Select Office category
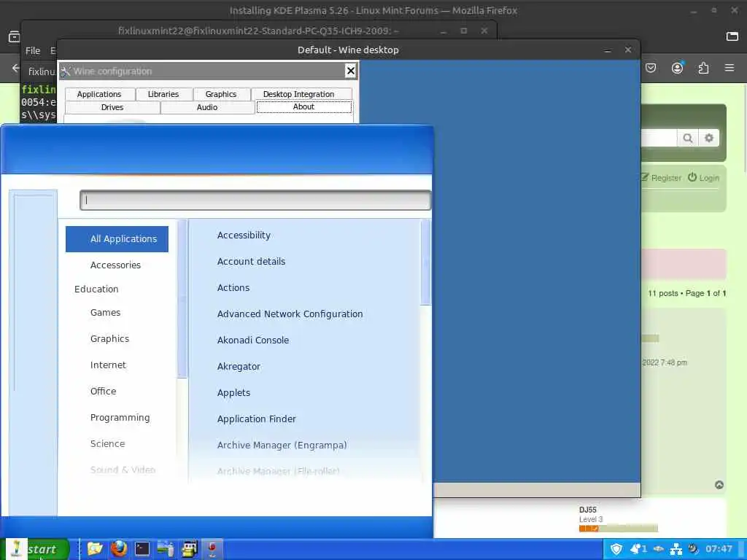747x560 pixels. point(104,391)
